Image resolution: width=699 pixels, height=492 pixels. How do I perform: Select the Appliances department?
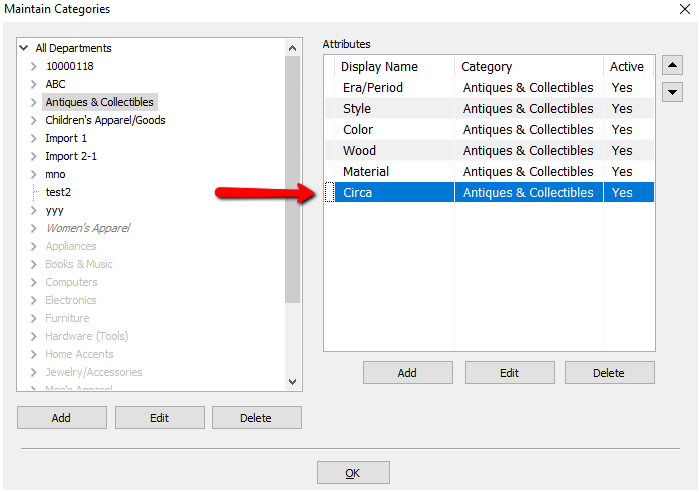[70, 246]
